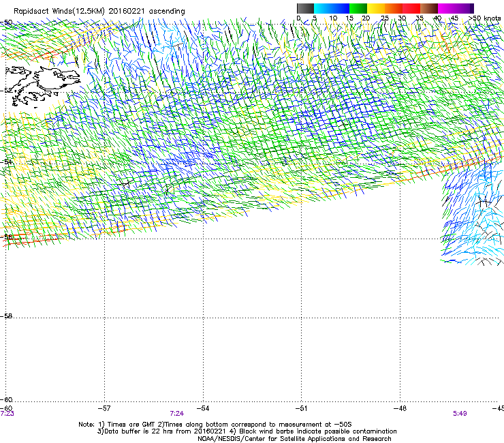504x443 pixels.
Task: Click the blue 10-15 knots color segment
Action: pyautogui.click(x=341, y=8)
